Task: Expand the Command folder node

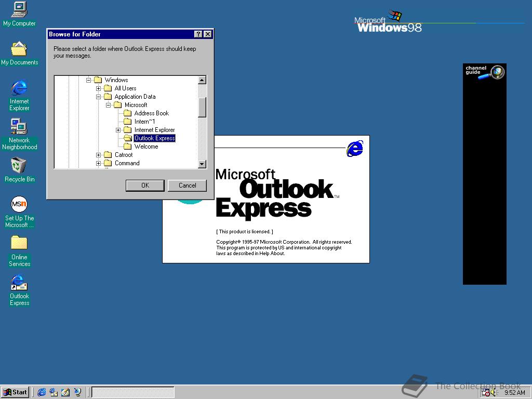Action: pos(98,163)
